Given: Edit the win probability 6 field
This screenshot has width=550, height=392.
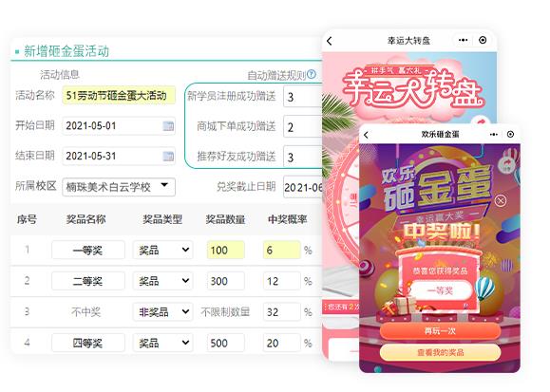Looking at the screenshot, I should tap(282, 250).
